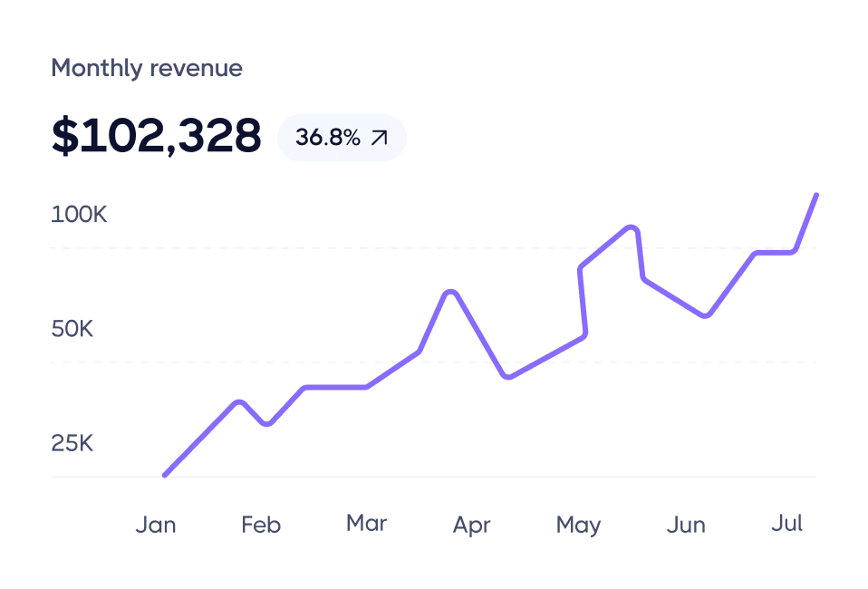Click the 25K axis marker
This screenshot has height=589, width=868.
(x=72, y=444)
